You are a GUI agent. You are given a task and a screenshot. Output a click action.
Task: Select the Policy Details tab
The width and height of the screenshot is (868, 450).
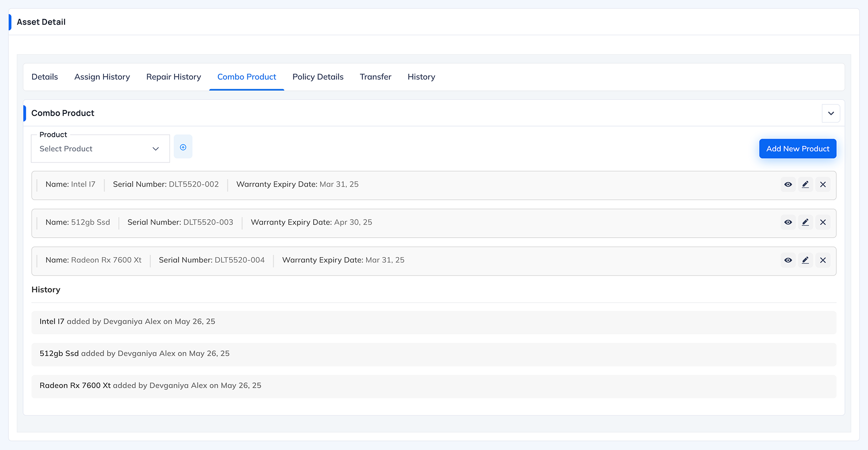[318, 77]
